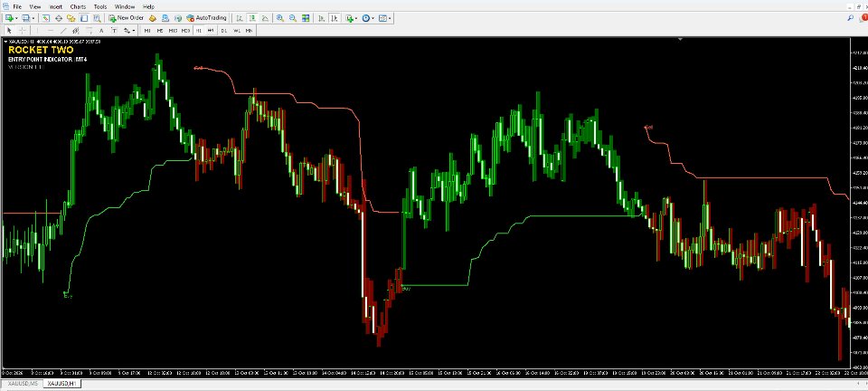Select the Text tool
Image resolution: width=868 pixels, height=391 pixels.
pyautogui.click(x=101, y=31)
